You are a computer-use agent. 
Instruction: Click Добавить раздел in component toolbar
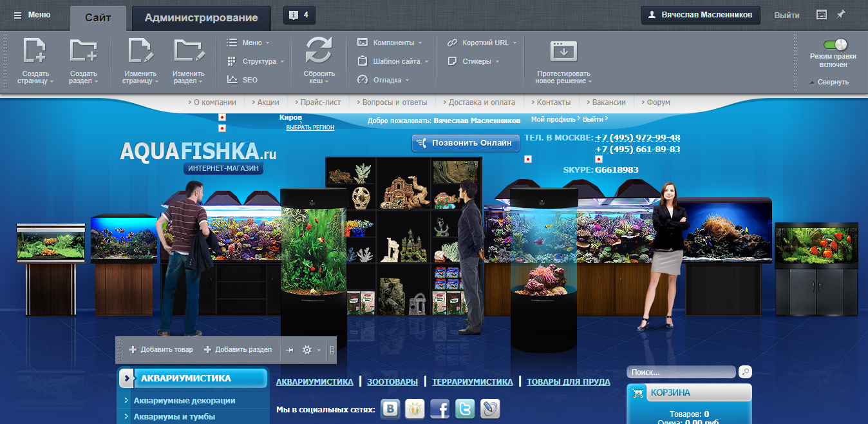click(x=238, y=350)
